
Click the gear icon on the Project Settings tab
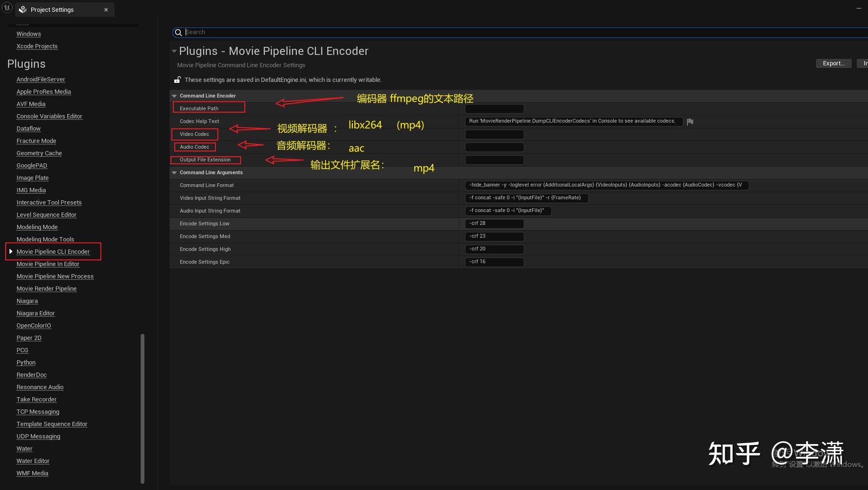pos(22,9)
